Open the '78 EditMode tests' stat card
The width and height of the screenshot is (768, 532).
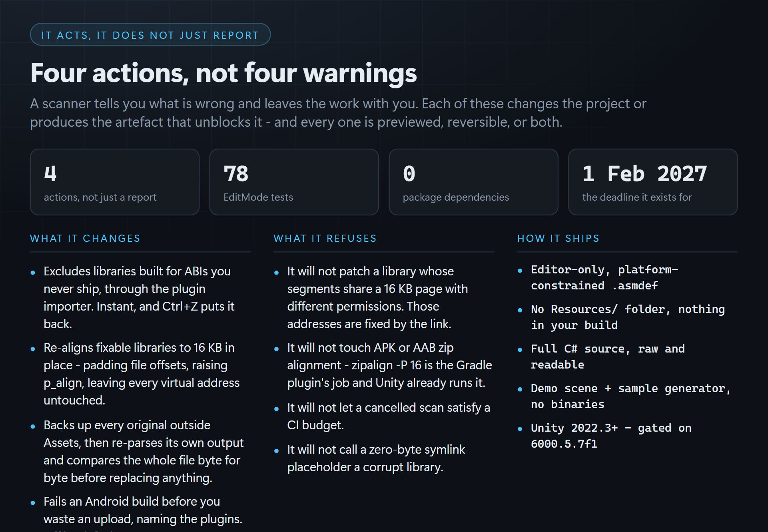294,182
